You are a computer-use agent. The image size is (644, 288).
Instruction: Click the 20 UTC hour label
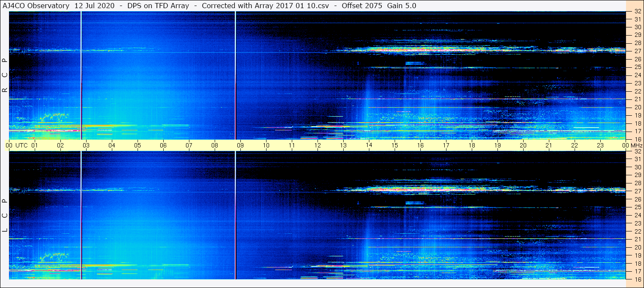(x=523, y=145)
